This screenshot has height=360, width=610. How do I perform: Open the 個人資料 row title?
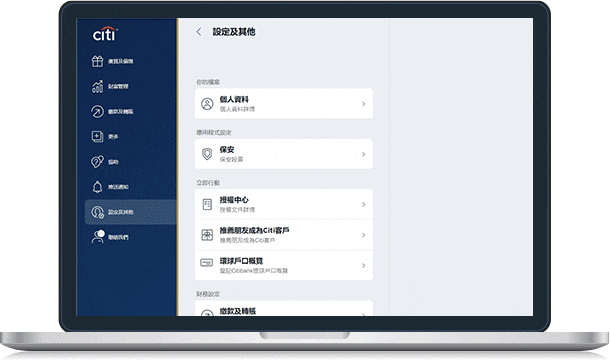[x=234, y=99]
